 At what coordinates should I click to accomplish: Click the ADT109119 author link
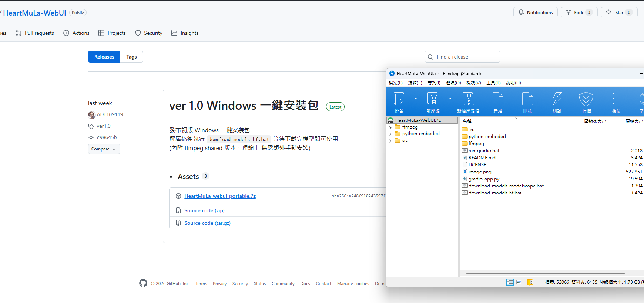coord(110,115)
